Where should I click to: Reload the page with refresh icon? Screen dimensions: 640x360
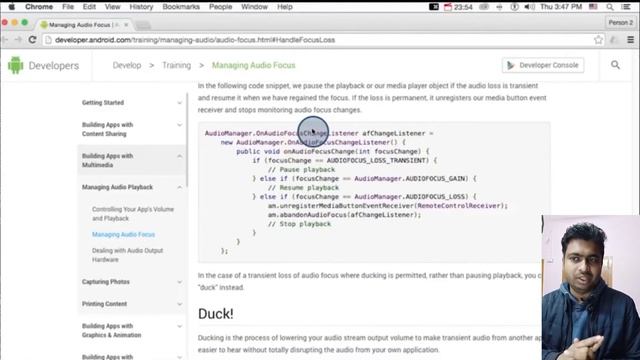[32, 40]
